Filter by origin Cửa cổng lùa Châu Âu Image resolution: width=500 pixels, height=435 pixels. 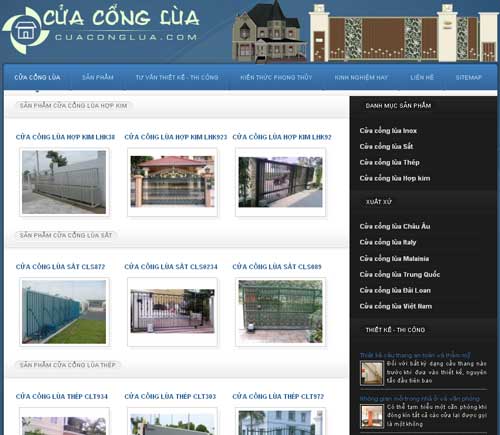coord(395,226)
